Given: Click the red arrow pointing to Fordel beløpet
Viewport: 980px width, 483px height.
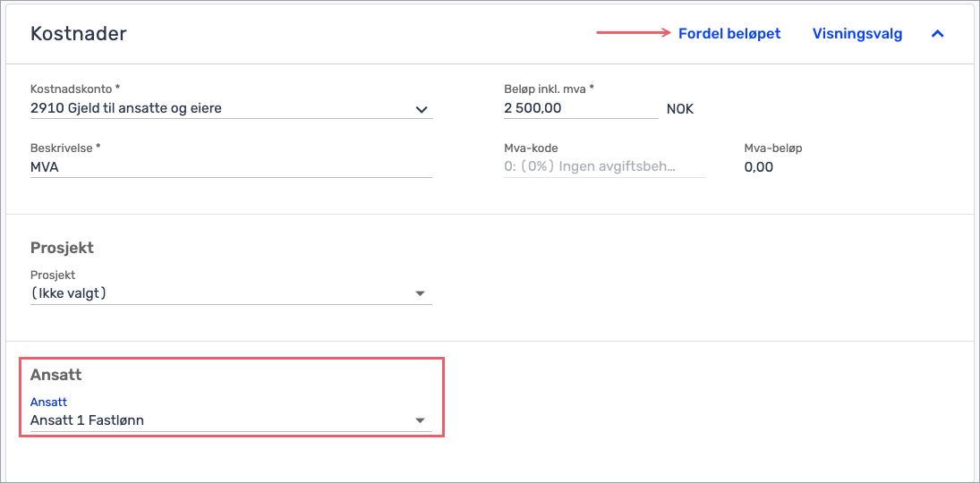Looking at the screenshot, I should click(634, 34).
